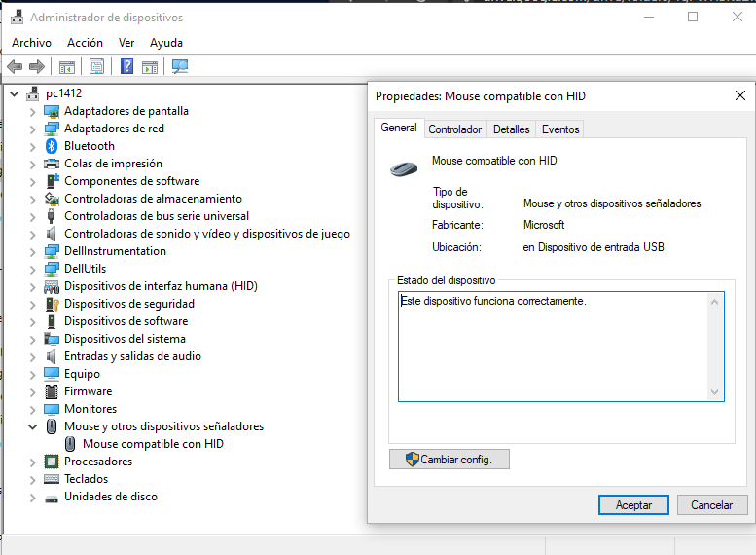Click the show/hide console tree icon
The height and width of the screenshot is (555, 756).
pos(67,66)
